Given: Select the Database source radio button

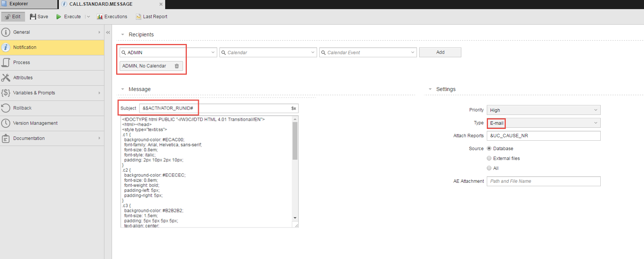Looking at the screenshot, I should 489,149.
